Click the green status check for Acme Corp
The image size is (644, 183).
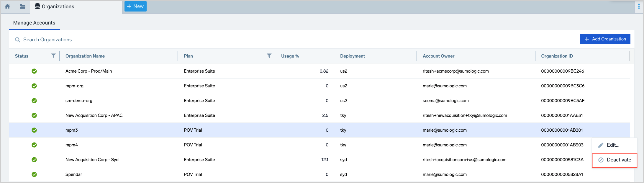[34, 71]
